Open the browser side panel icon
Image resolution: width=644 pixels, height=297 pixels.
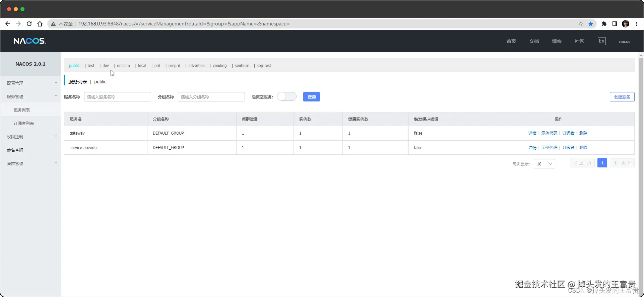click(x=615, y=24)
